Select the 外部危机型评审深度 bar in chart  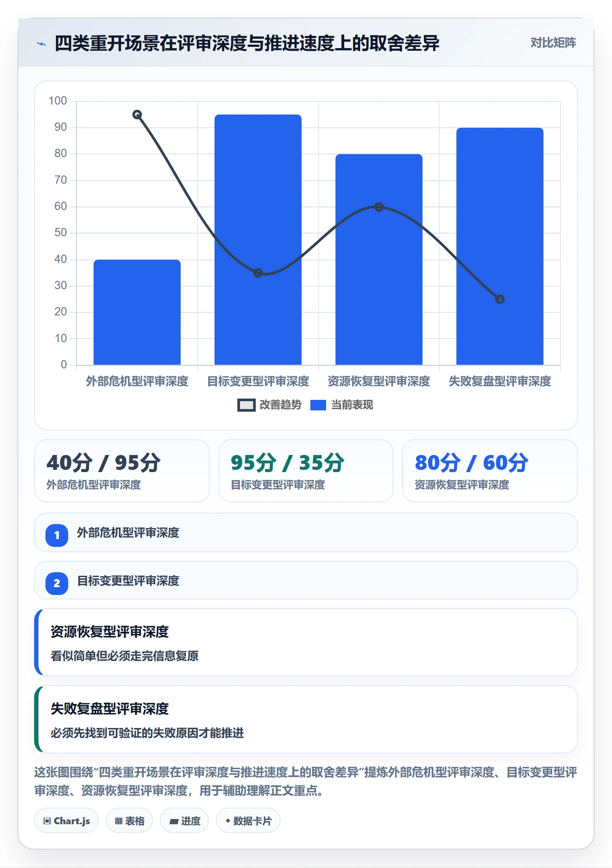tap(137, 312)
